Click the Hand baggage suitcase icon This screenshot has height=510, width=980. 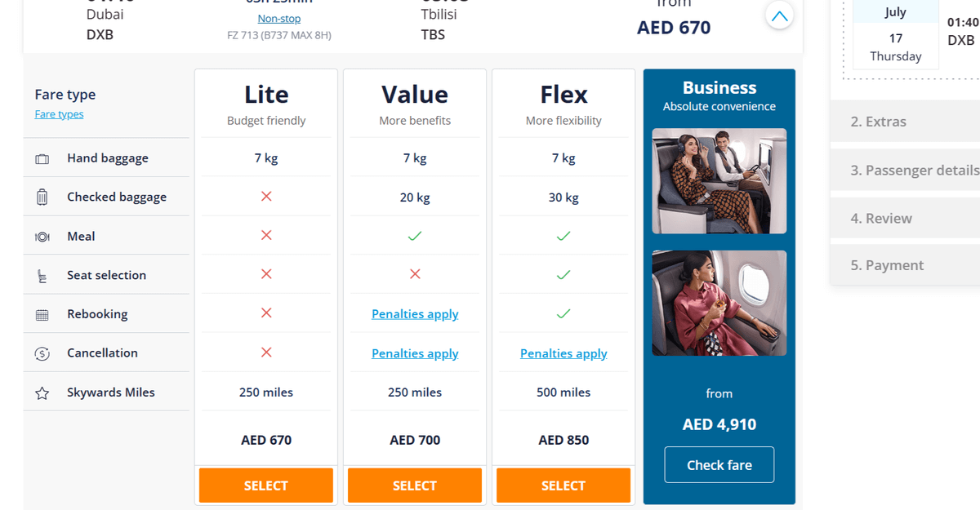click(42, 159)
